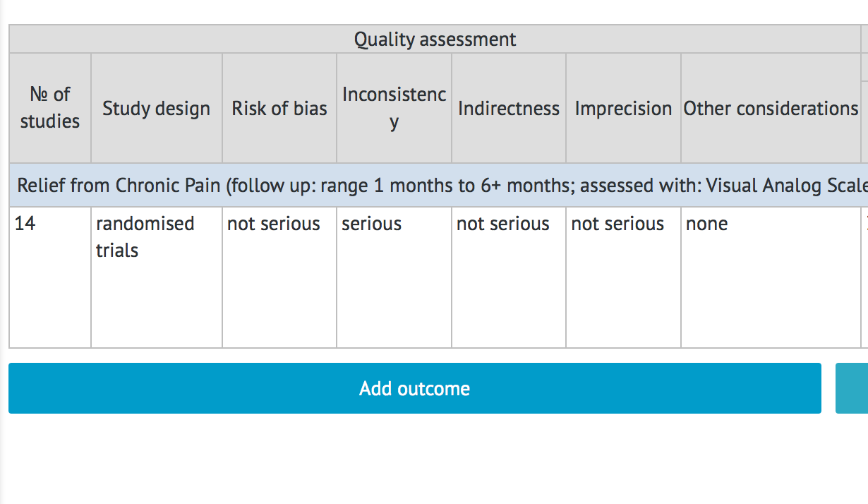Click the Study design column header
The height and width of the screenshot is (504, 868).
click(157, 109)
